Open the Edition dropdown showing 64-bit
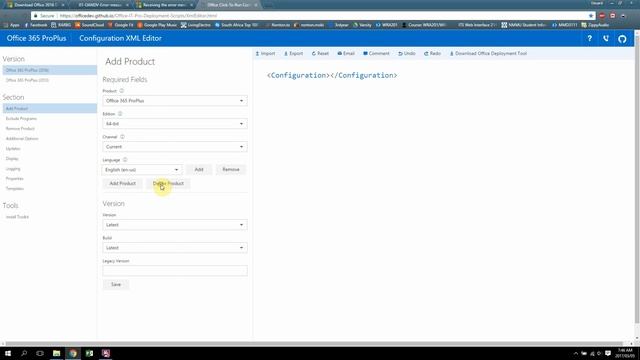 175,124
